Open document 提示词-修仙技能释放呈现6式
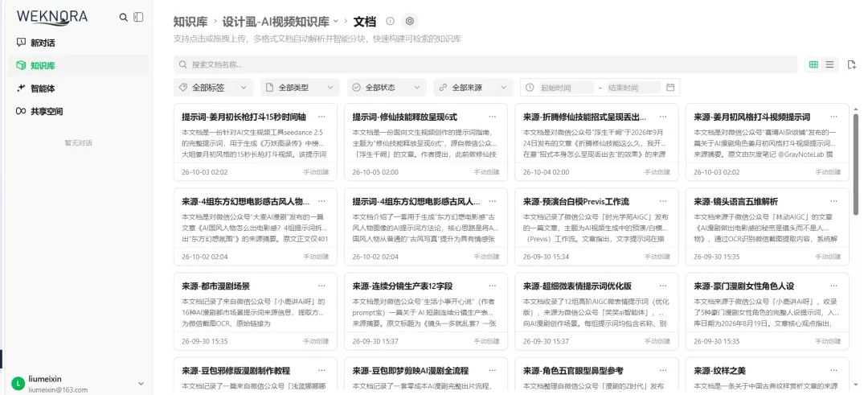 tap(405, 117)
